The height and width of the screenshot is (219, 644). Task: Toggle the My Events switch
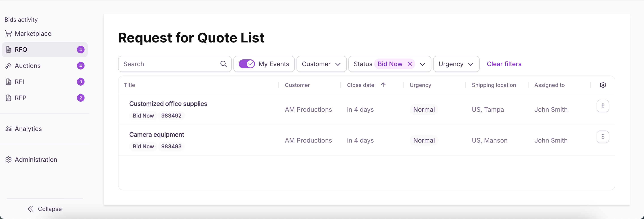point(247,64)
